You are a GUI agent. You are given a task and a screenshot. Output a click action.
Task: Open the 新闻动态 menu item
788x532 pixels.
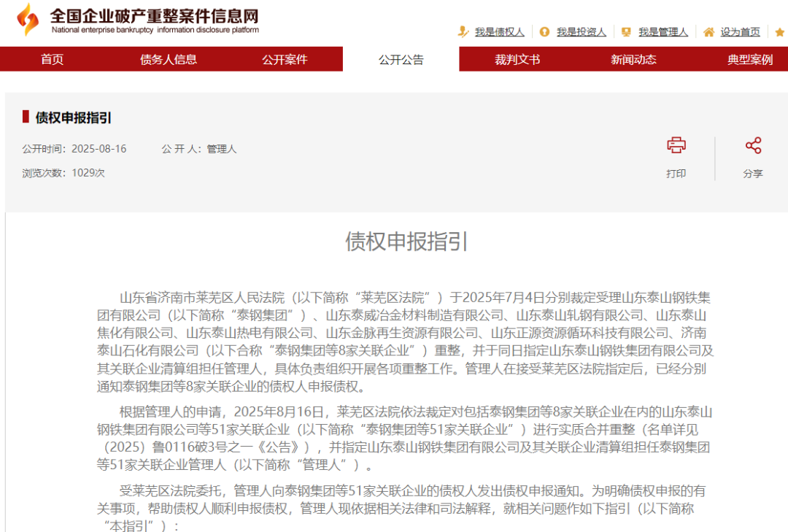pyautogui.click(x=634, y=59)
